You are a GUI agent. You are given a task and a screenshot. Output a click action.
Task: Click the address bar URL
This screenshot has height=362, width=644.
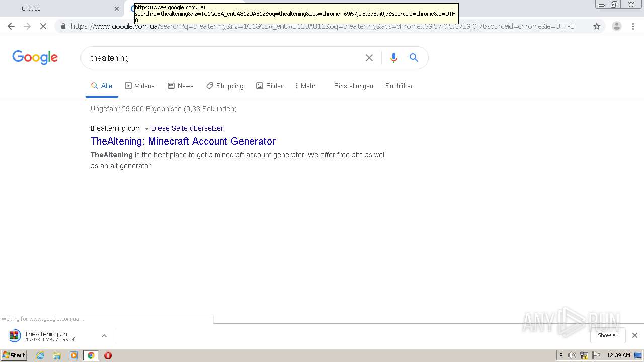[x=322, y=26]
